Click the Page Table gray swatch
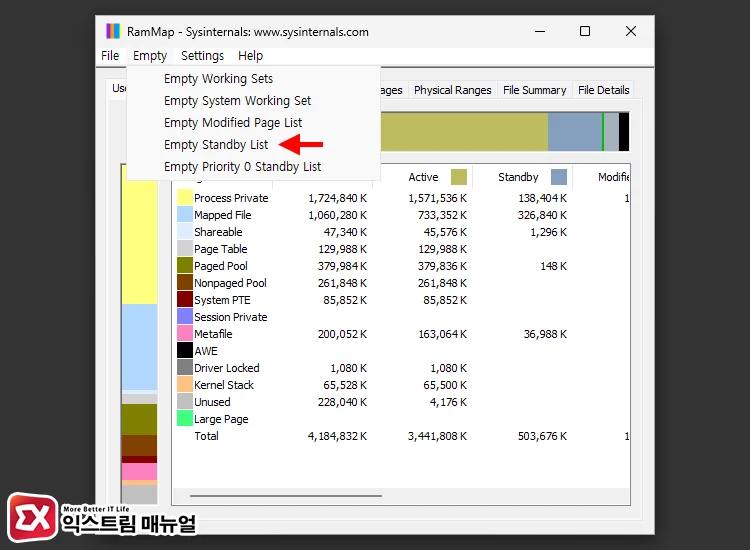Screen dimensions: 750x550 (185, 249)
